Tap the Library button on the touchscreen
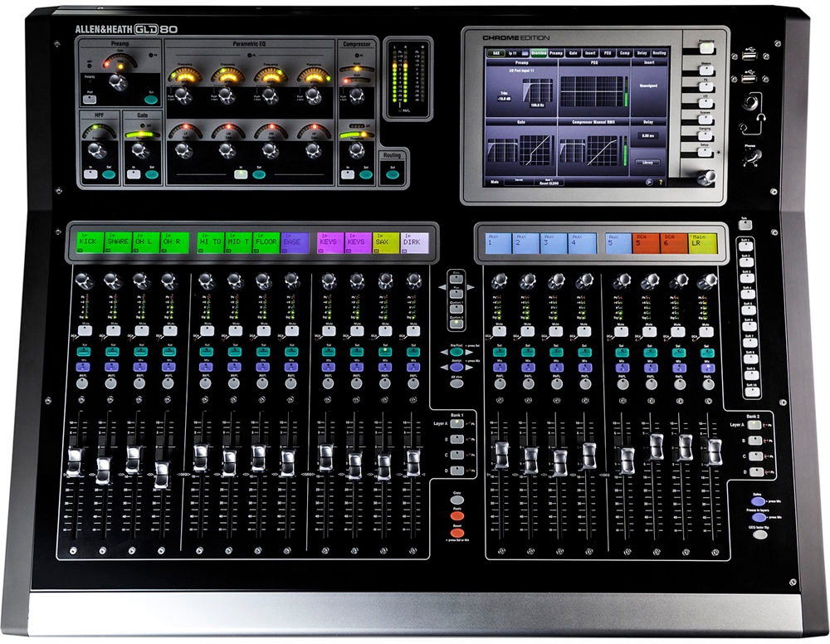Image resolution: width=830 pixels, height=644 pixels. (647, 163)
